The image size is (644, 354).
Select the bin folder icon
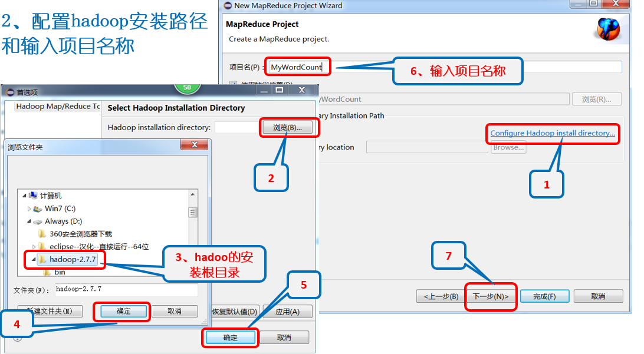pos(47,272)
